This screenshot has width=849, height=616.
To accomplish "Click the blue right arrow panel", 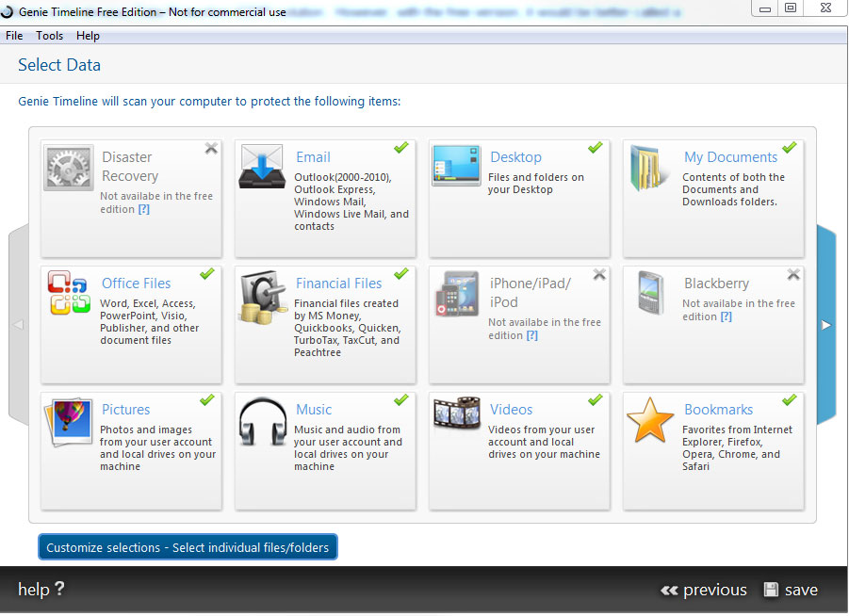I will (x=826, y=325).
